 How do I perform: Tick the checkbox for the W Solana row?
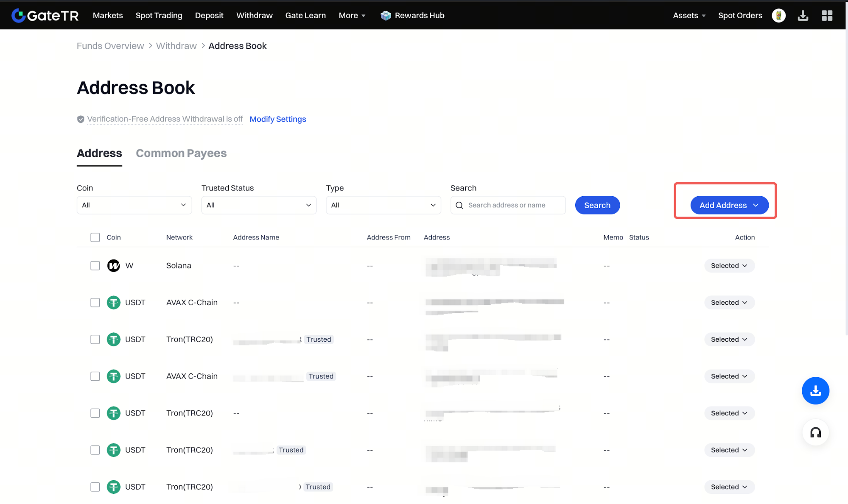[x=95, y=266]
